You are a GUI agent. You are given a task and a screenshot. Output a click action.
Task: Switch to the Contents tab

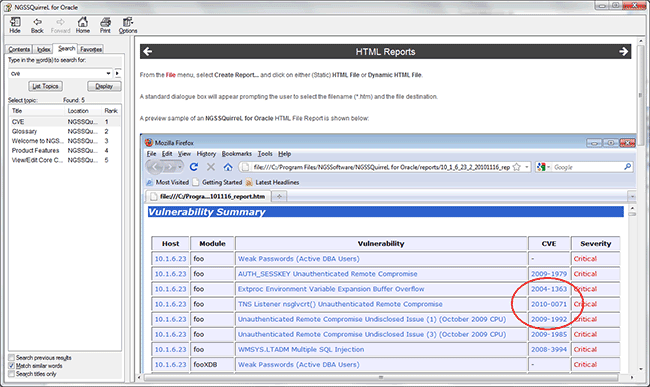point(19,49)
